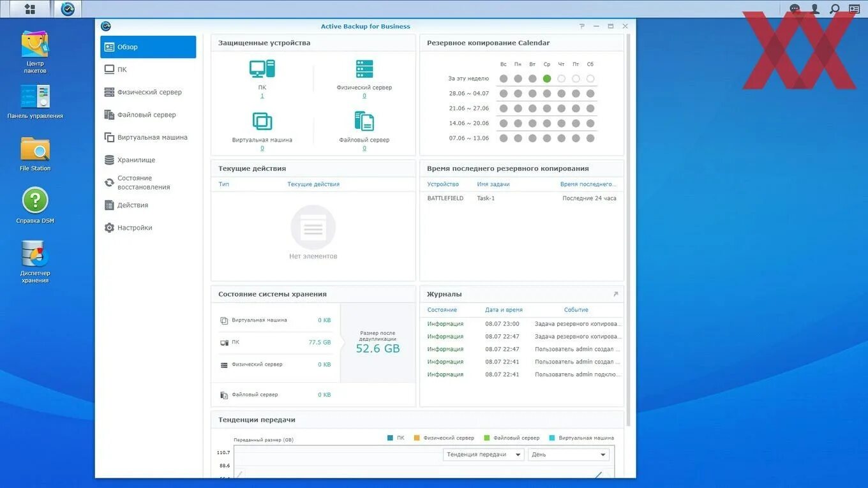Click Sunday dot in 21.06 ~ 27.06 row
This screenshot has width=868, height=488.
504,108
